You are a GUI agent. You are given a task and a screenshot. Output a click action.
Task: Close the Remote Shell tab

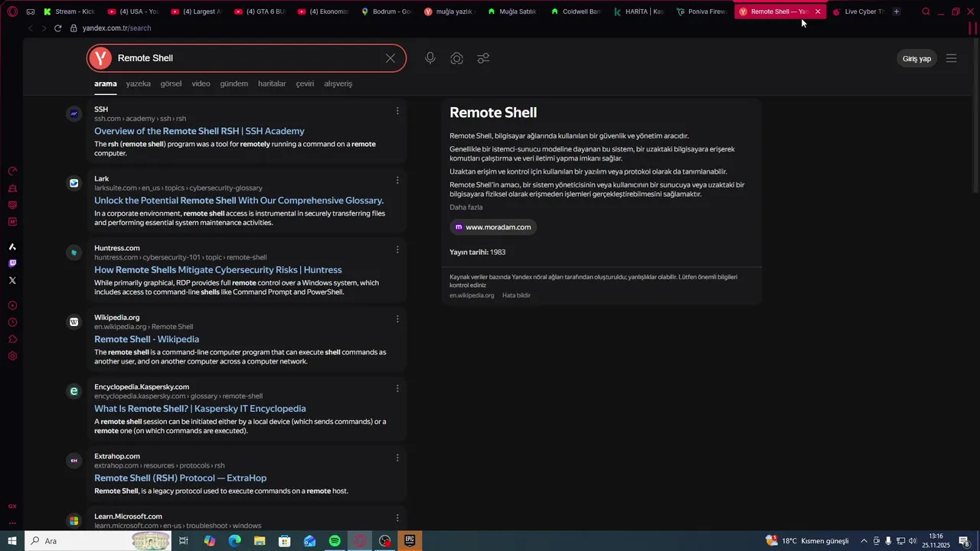click(x=818, y=11)
